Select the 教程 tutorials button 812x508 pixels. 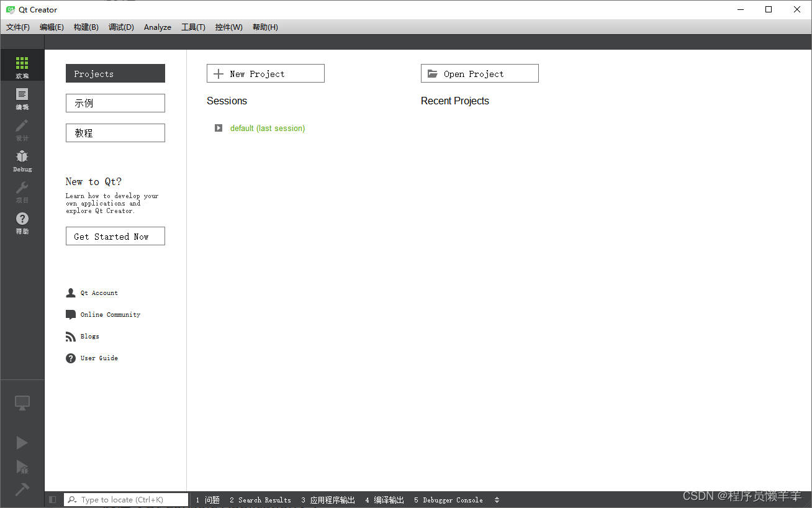pos(115,133)
